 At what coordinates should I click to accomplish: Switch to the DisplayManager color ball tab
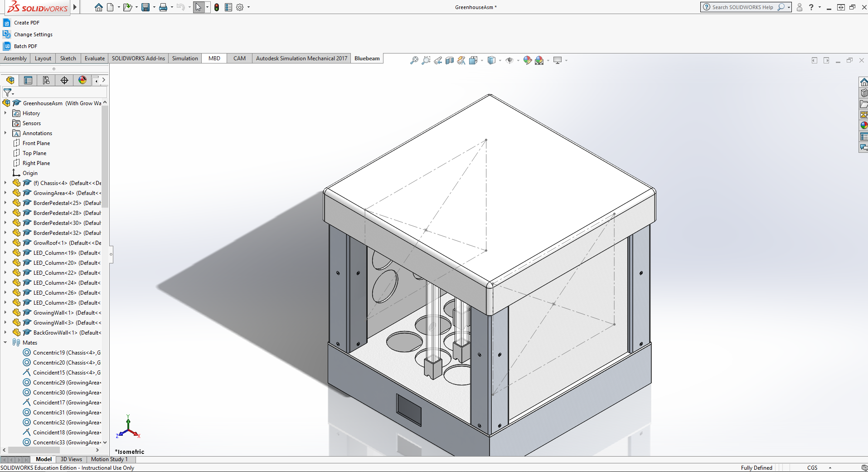(82, 80)
